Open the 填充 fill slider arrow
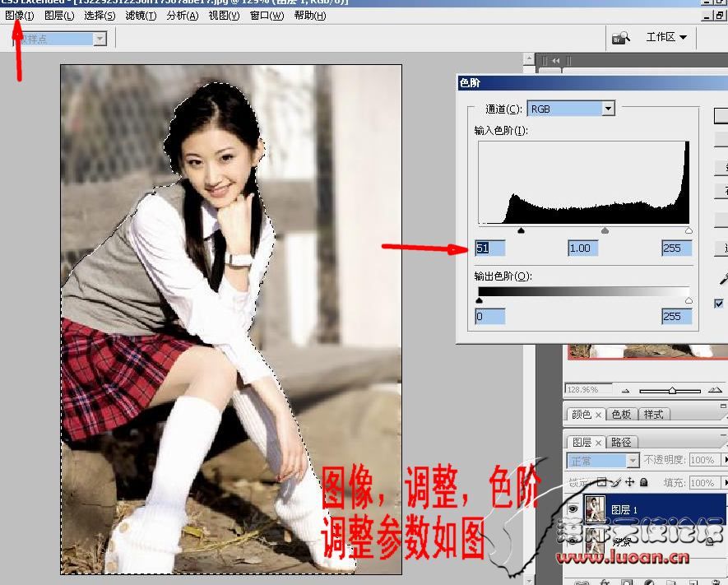 (724, 483)
